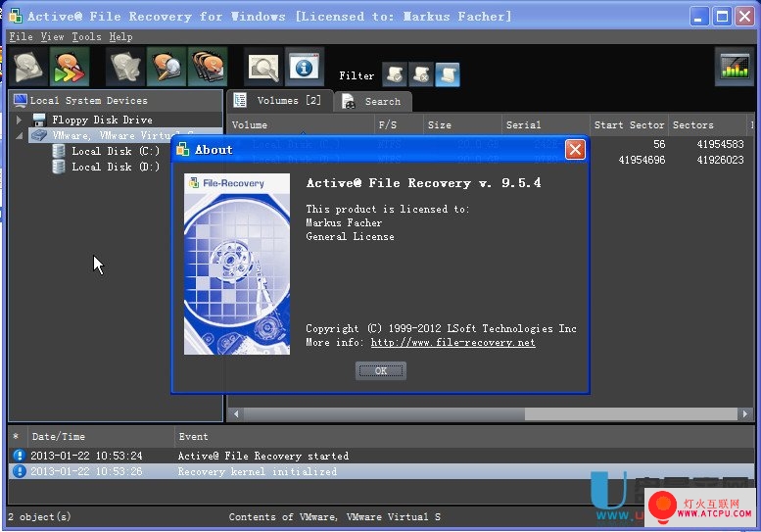Click the disk magnifier SuperScan icon

point(166,67)
